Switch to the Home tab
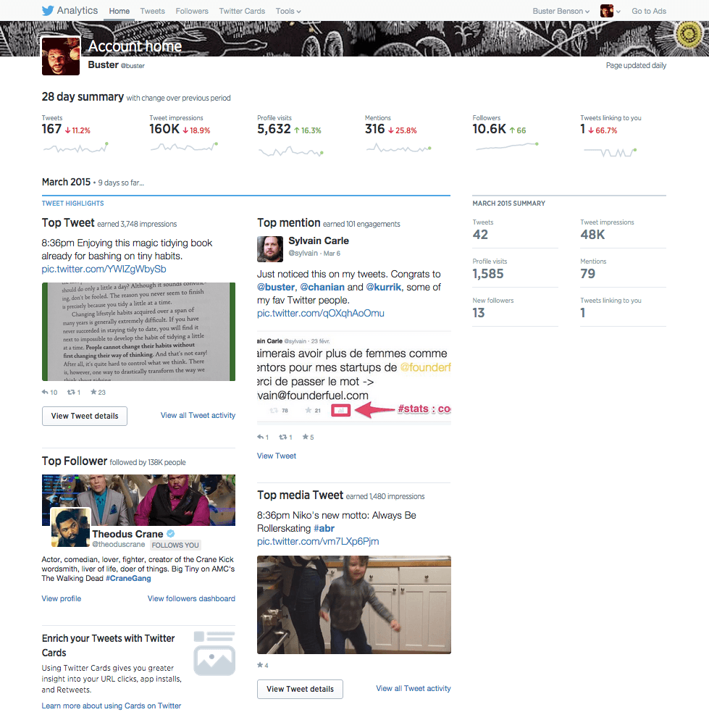The image size is (709, 728). tap(119, 10)
